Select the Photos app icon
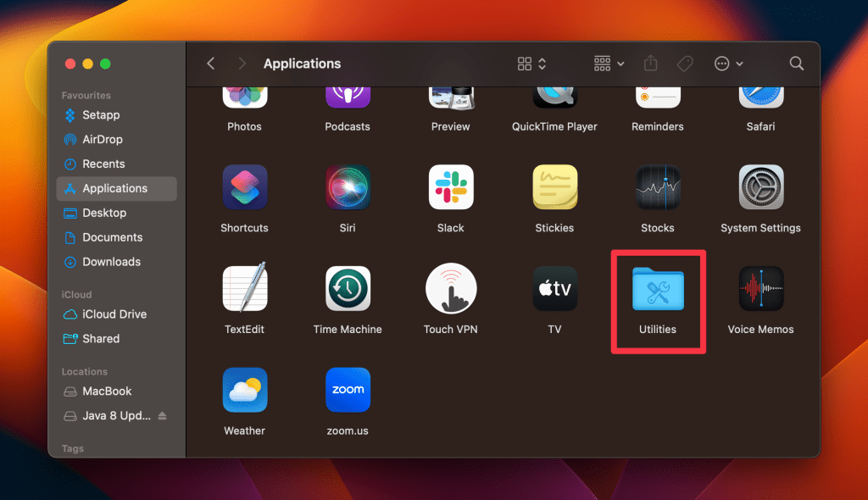The width and height of the screenshot is (868, 500). [245, 98]
